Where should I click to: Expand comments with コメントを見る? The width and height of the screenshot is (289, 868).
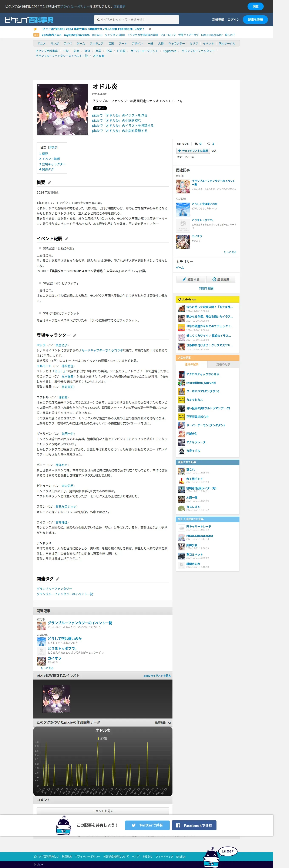[103, 811]
